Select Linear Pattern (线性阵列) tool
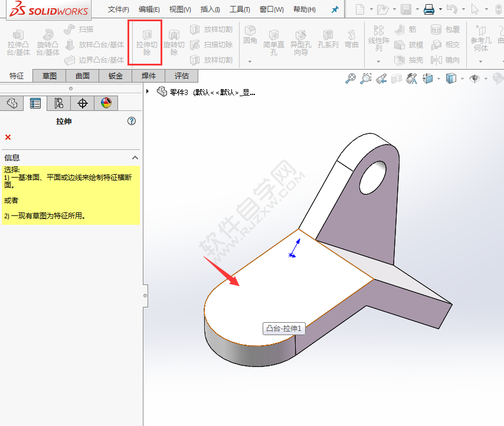 [379, 38]
